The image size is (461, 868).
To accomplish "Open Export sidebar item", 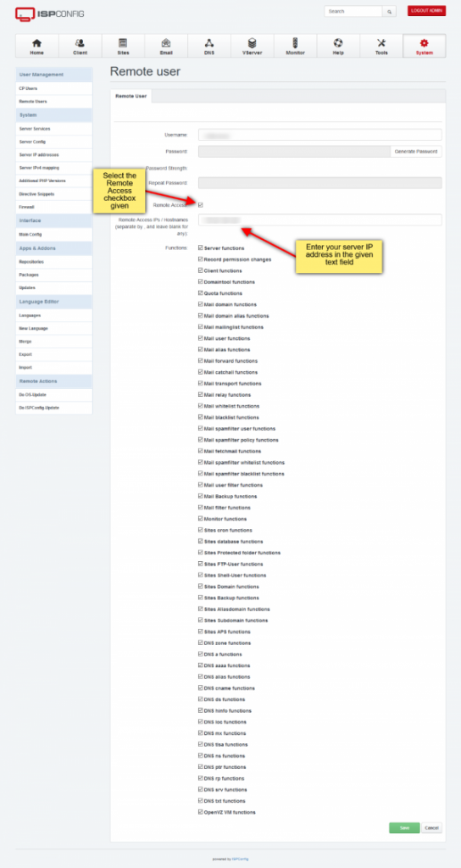I will (53, 354).
